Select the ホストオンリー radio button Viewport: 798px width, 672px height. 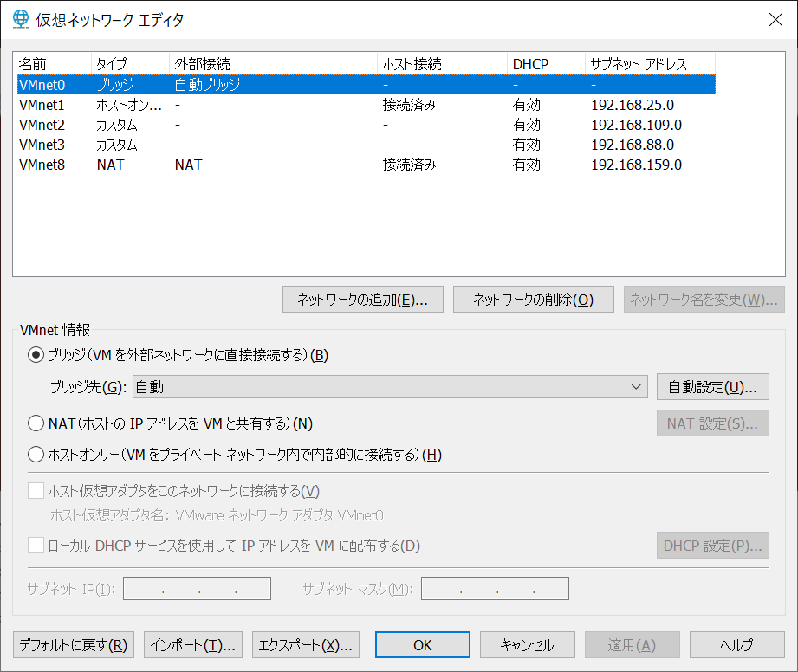(36, 455)
